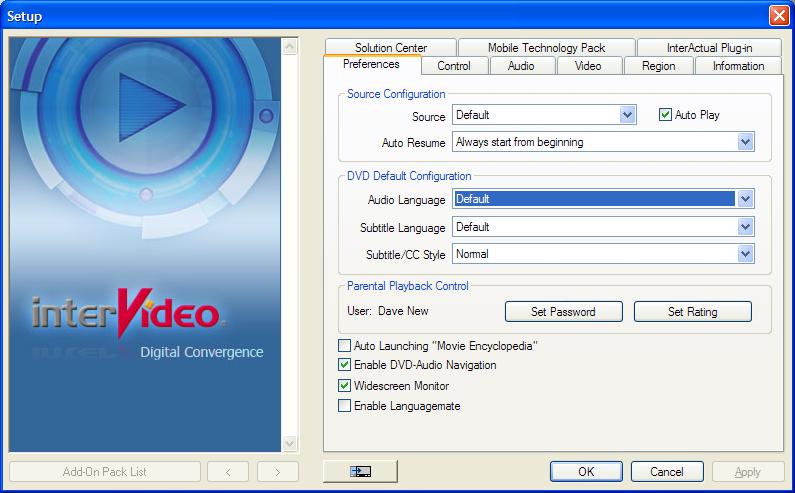Open the Subtitle/CC Style dropdown
795x493 pixels.
click(x=745, y=254)
